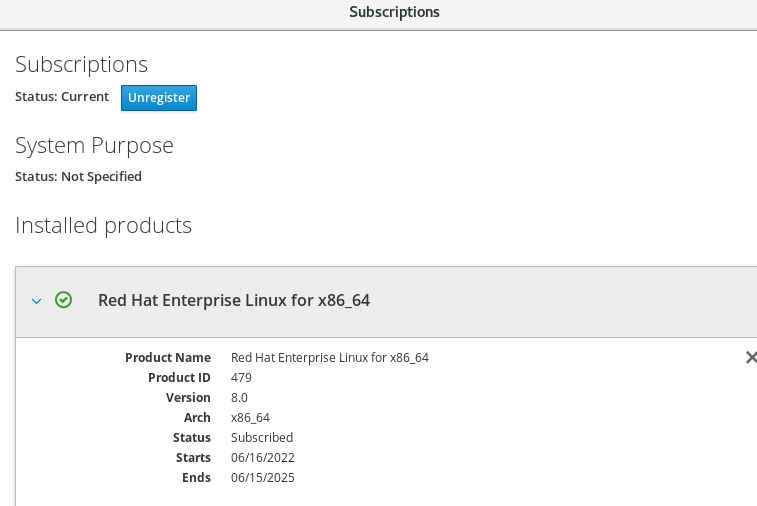Click the Installed products heading
This screenshot has height=506, width=757.
tap(103, 225)
